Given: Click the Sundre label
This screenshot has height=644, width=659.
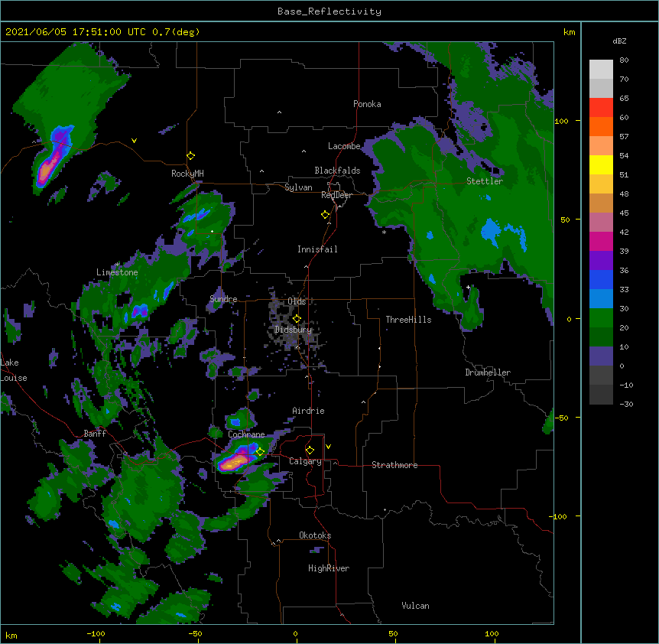Looking at the screenshot, I should pyautogui.click(x=223, y=299).
